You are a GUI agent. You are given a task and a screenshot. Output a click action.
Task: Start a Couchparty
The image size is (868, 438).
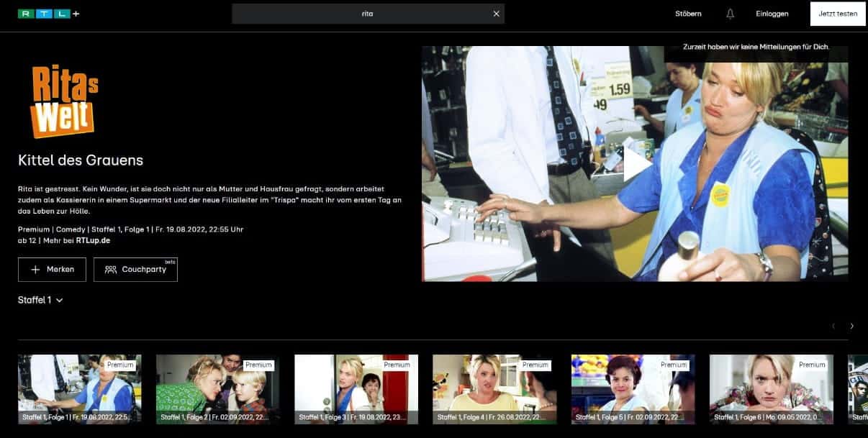(x=135, y=269)
